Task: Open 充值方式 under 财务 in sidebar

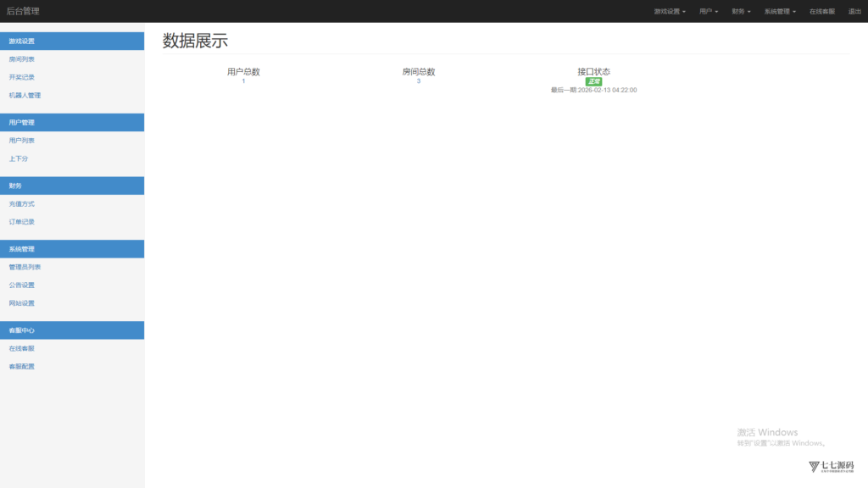Action: tap(22, 204)
